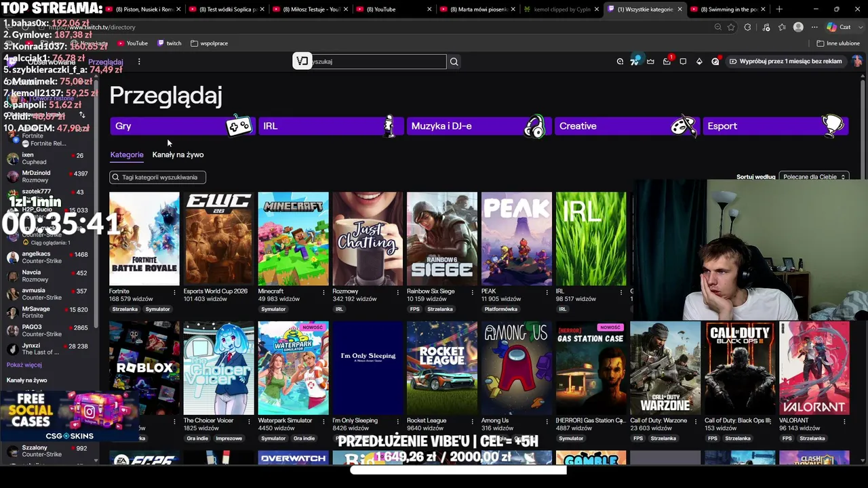The width and height of the screenshot is (868, 488).
Task: Open angelkacs channel in the sidebar
Action: tap(47, 258)
